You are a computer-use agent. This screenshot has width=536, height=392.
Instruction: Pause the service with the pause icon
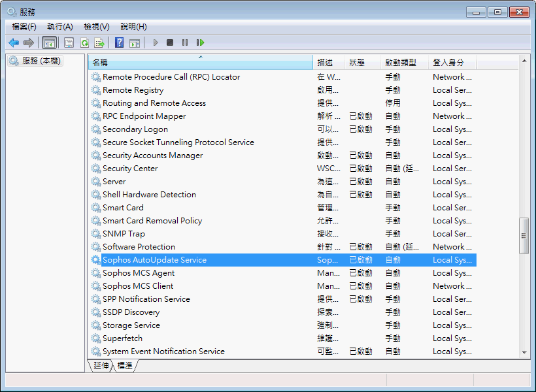pyautogui.click(x=185, y=42)
